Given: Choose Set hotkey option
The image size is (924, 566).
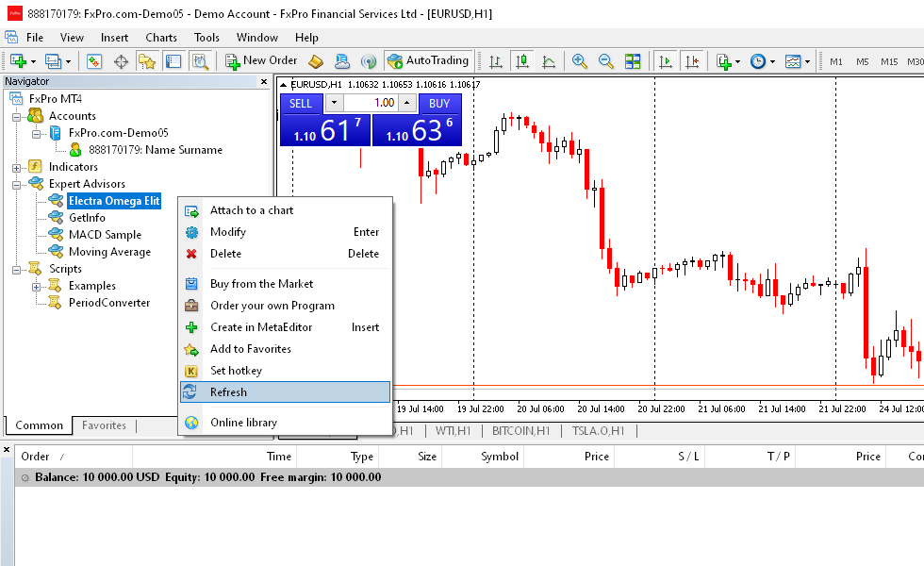Looking at the screenshot, I should (285, 370).
